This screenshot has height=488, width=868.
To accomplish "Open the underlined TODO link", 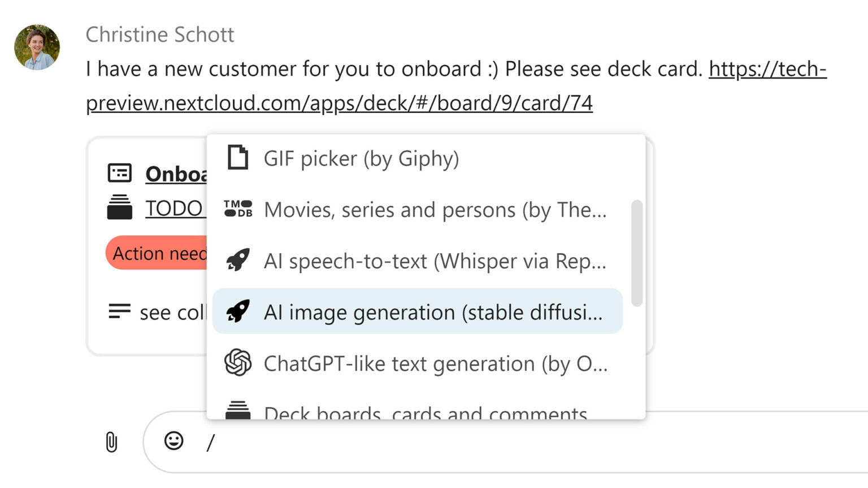I will [x=173, y=208].
